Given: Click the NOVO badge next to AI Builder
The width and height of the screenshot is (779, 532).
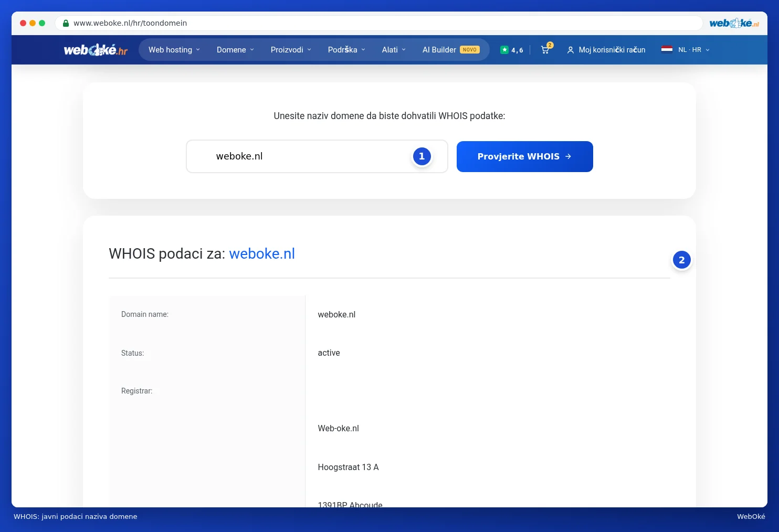Looking at the screenshot, I should click(470, 50).
